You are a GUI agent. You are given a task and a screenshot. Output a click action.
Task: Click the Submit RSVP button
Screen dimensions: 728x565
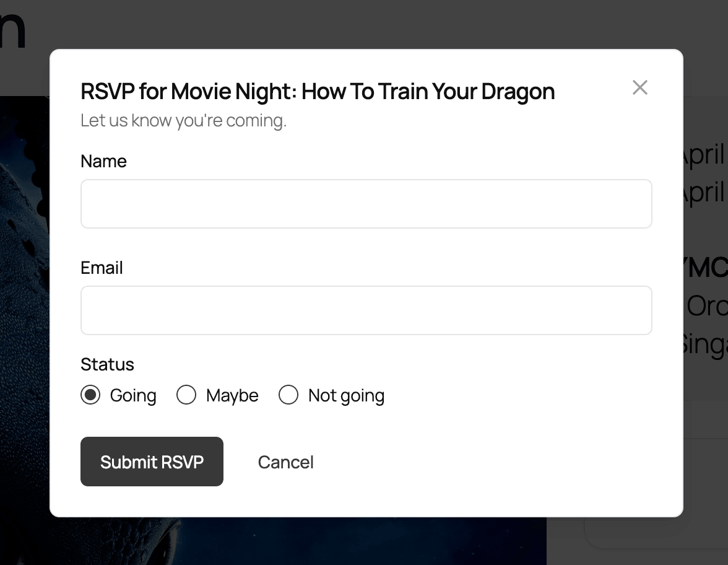(x=152, y=462)
